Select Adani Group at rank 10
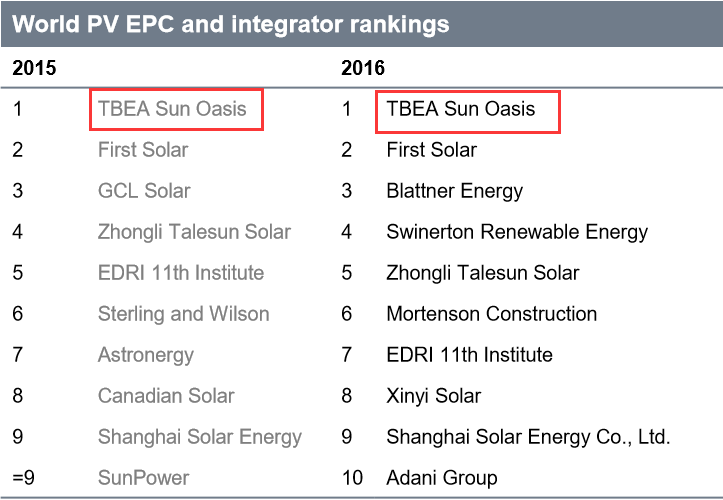The width and height of the screenshot is (723, 500). [442, 478]
